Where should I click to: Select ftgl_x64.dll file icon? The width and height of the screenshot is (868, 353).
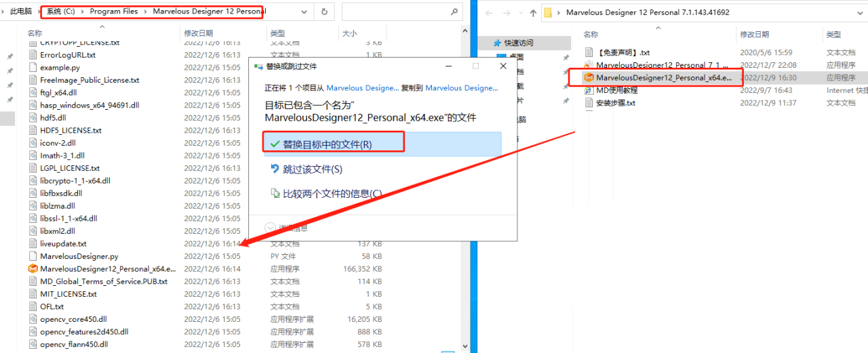(x=33, y=92)
